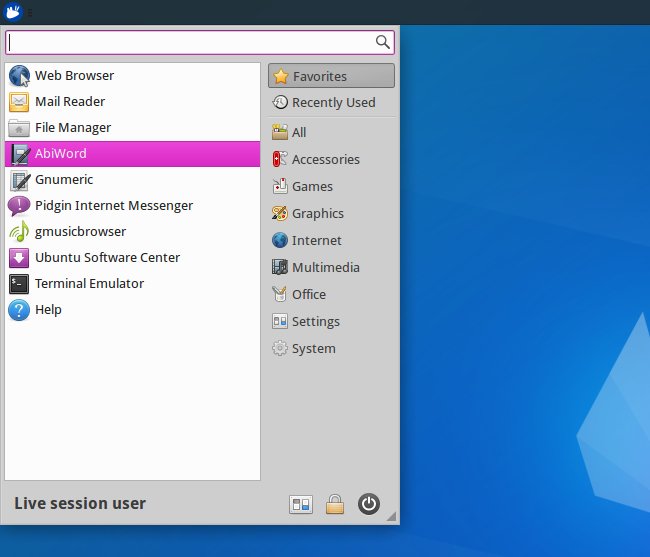
Task: Click the Xfce mouse logo menu button
Action: [x=12, y=12]
